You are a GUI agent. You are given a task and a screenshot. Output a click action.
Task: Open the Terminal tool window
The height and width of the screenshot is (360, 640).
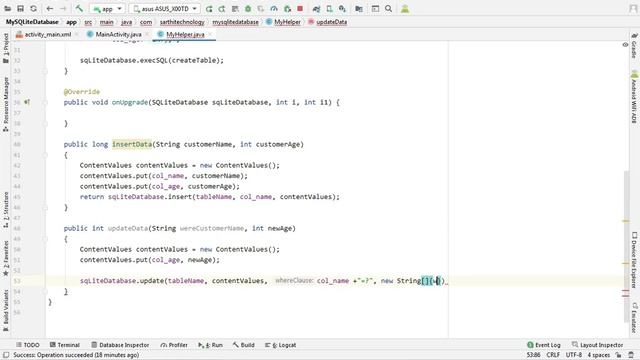click(x=64, y=345)
